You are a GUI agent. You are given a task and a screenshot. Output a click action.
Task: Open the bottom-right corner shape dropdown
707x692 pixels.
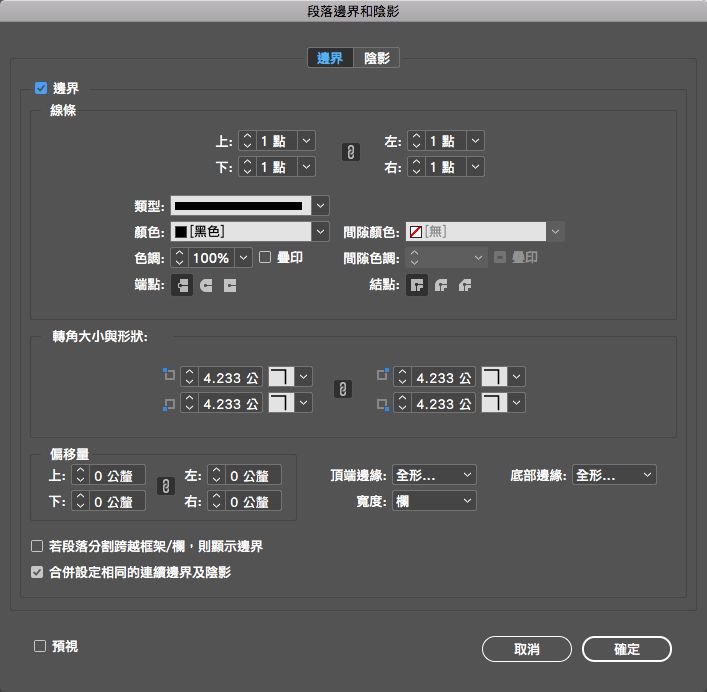[x=516, y=403]
